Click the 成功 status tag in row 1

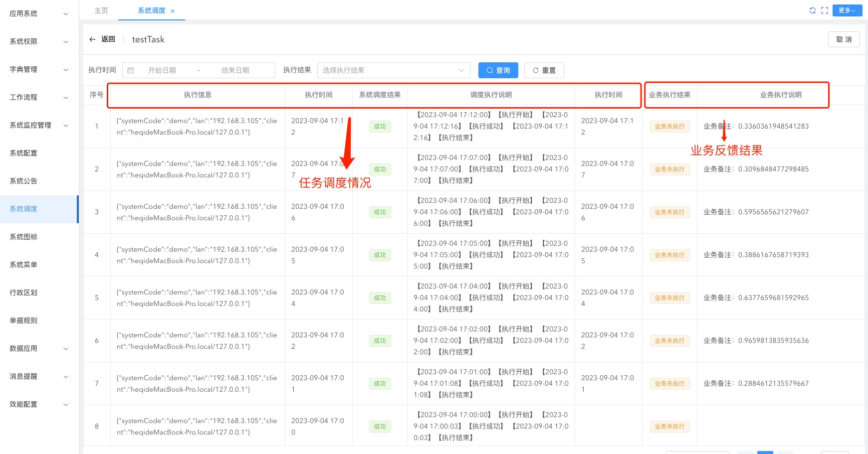pos(380,127)
